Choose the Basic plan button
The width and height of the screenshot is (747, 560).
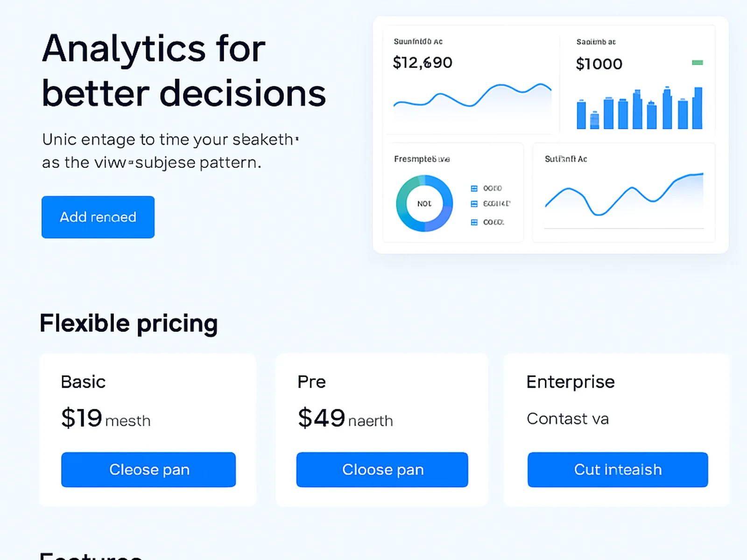pos(148,469)
